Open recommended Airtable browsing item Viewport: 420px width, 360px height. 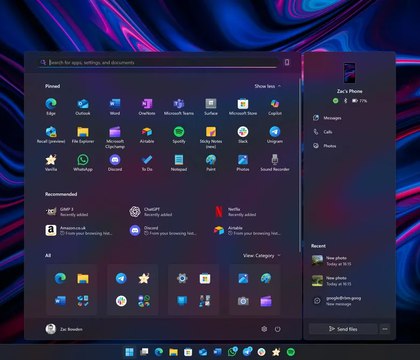248,230
